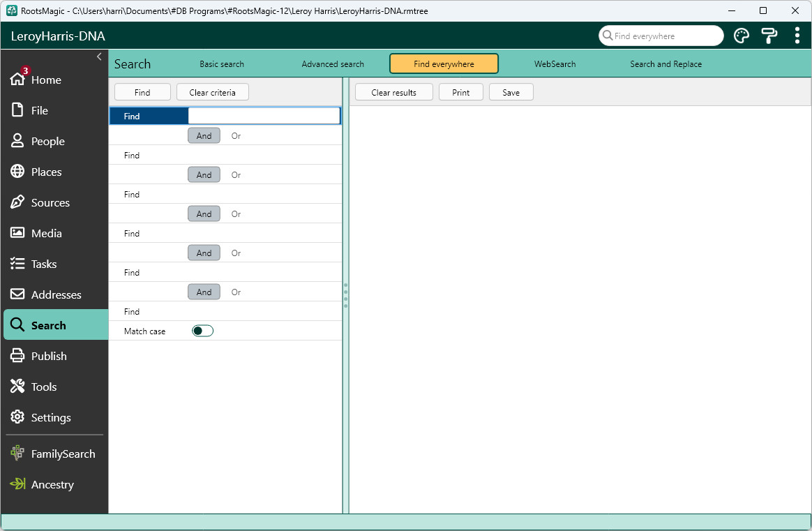This screenshot has width=812, height=531.
Task: Open the three-dot options menu
Action: pos(797,36)
